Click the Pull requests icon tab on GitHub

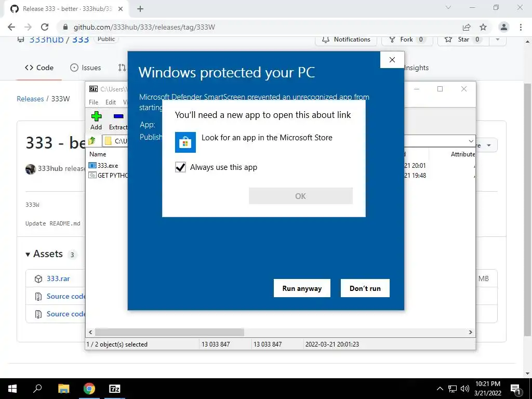tap(122, 68)
